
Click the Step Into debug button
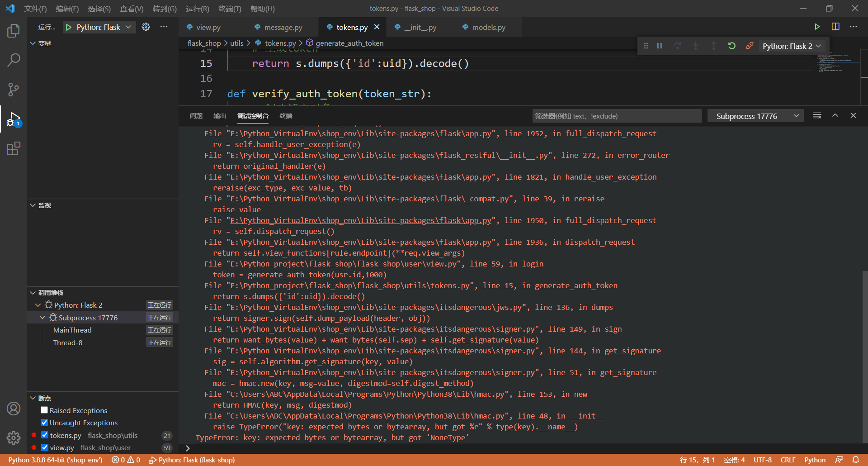[x=696, y=46]
